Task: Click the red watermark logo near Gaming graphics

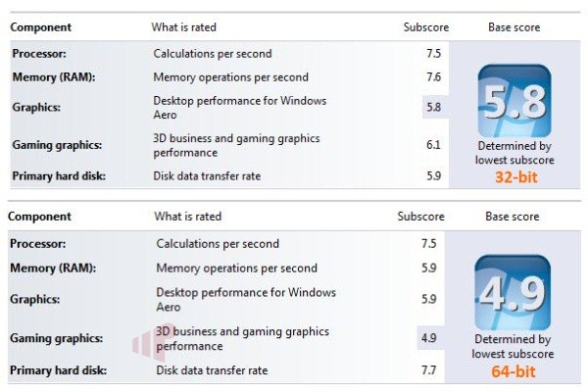Action: 153,342
